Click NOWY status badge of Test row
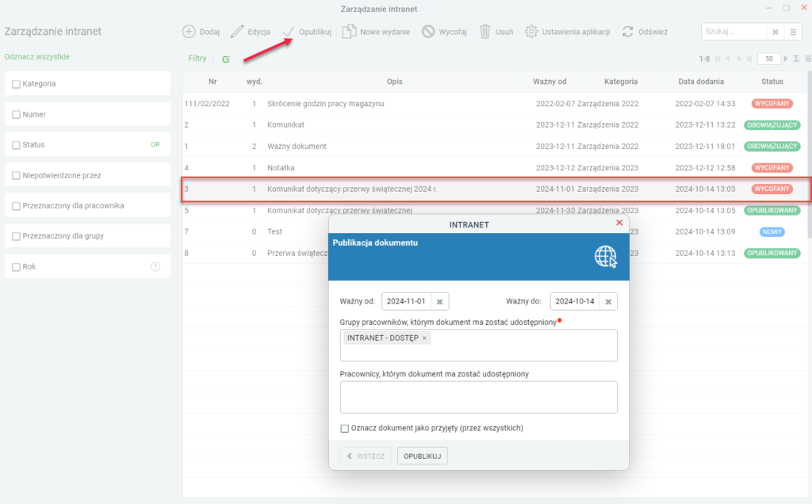This screenshot has height=504, width=812. point(772,232)
